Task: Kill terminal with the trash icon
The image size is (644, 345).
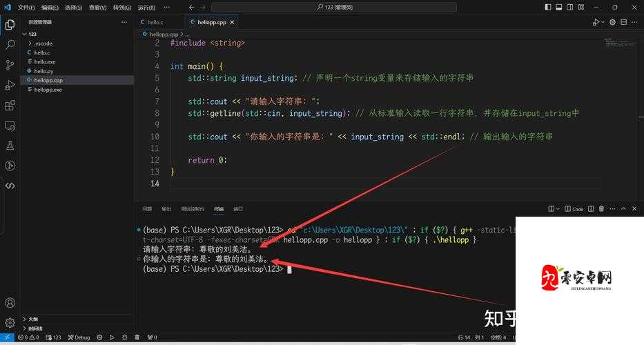Action: point(601,209)
